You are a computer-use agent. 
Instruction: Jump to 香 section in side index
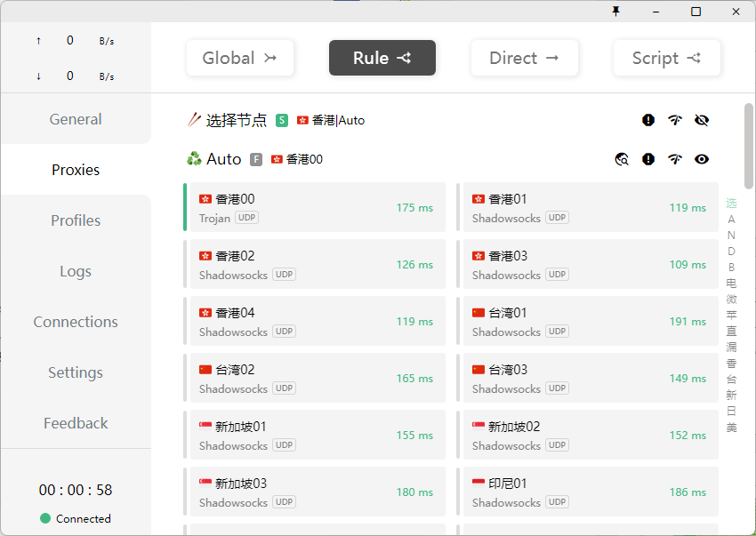click(x=731, y=363)
